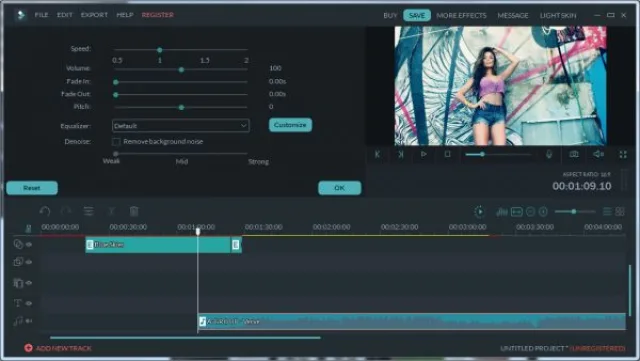Open the edit settings sliders icon
This screenshot has height=361, width=640.
coord(89,211)
